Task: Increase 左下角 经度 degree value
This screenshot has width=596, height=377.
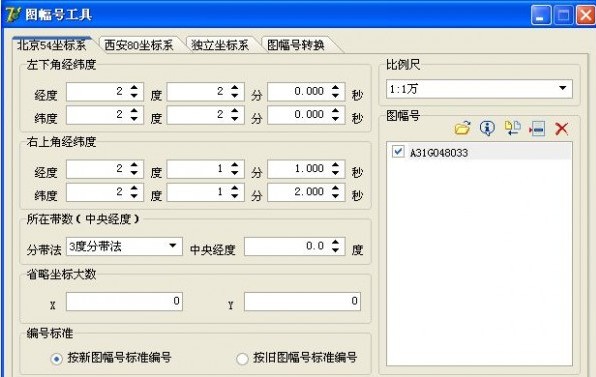Action: (x=134, y=87)
